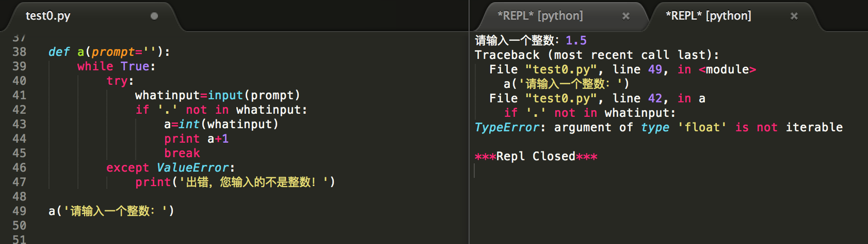
Task: Click the 'break' statement in the editor
Action: [182, 153]
